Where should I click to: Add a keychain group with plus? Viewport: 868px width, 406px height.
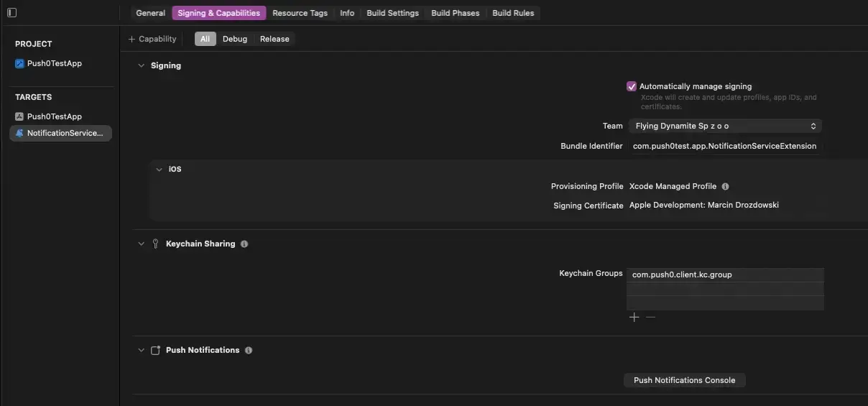[634, 317]
